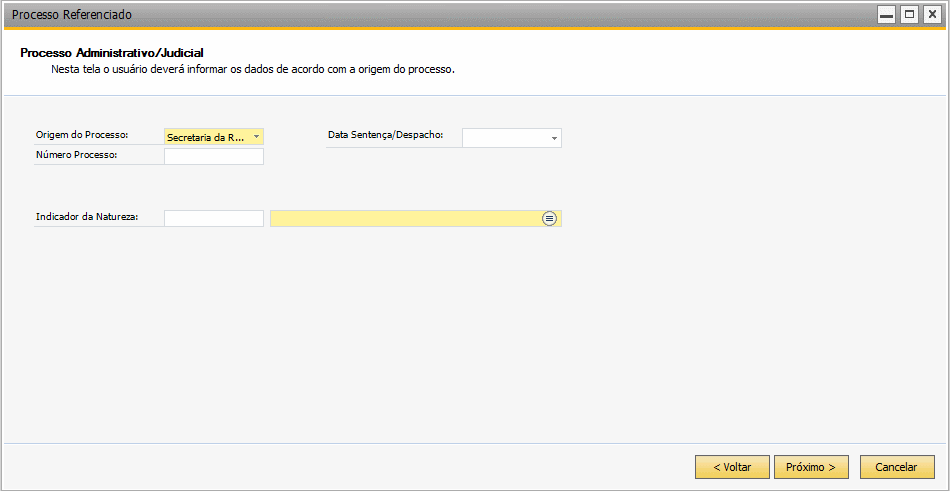Maximize the Processo Referenciado window
950x492 pixels.
click(909, 15)
